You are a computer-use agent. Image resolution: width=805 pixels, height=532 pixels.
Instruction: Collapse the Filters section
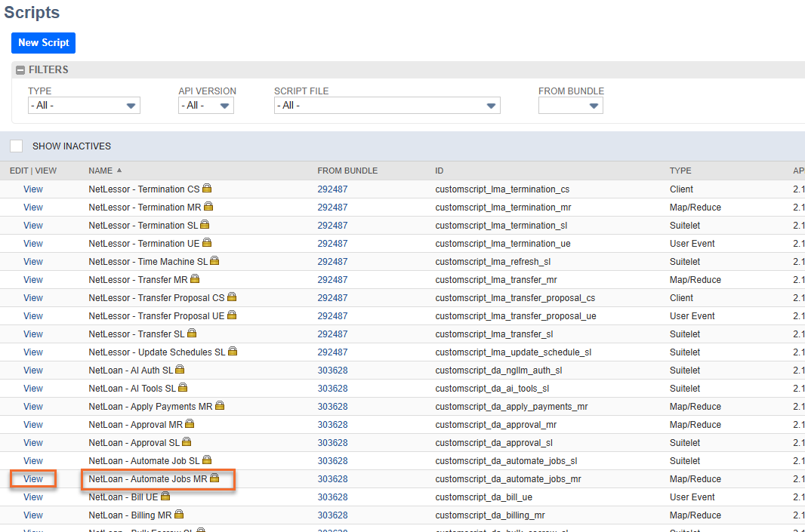20,70
